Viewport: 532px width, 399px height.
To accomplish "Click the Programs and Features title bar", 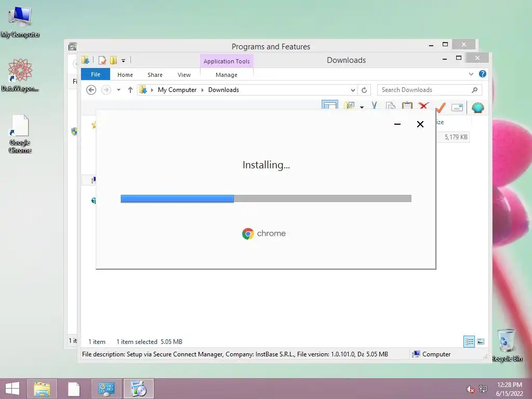I will [271, 46].
